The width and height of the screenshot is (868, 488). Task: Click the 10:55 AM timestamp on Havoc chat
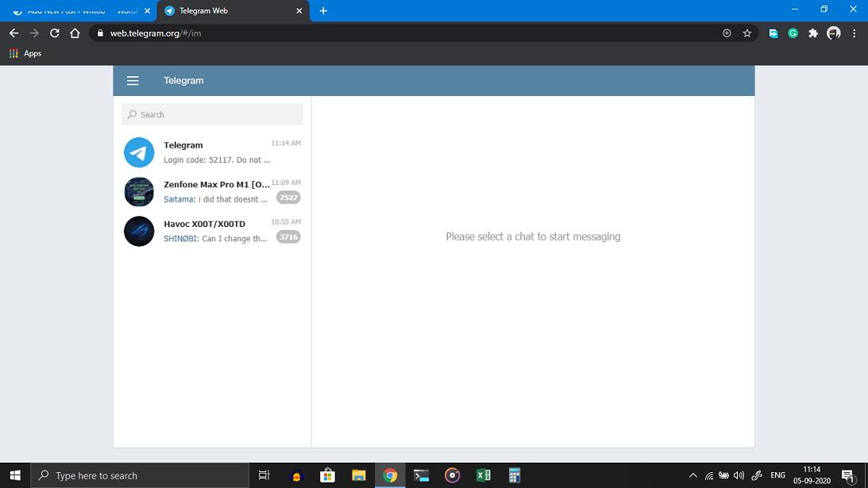[x=286, y=221]
